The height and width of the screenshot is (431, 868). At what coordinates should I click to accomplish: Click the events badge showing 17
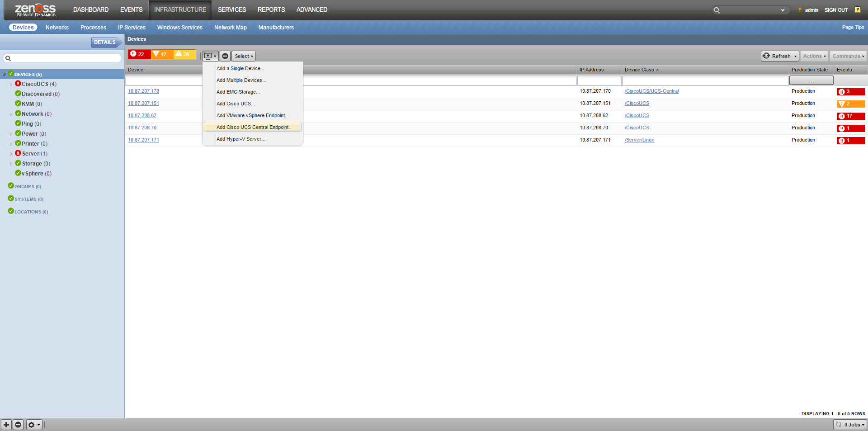pos(851,116)
